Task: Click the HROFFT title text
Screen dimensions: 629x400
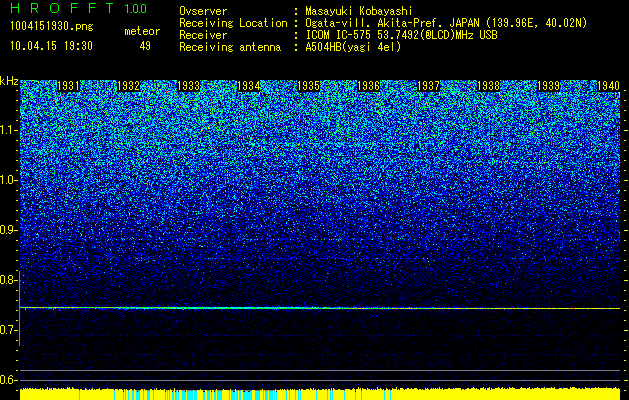Action: (x=62, y=8)
